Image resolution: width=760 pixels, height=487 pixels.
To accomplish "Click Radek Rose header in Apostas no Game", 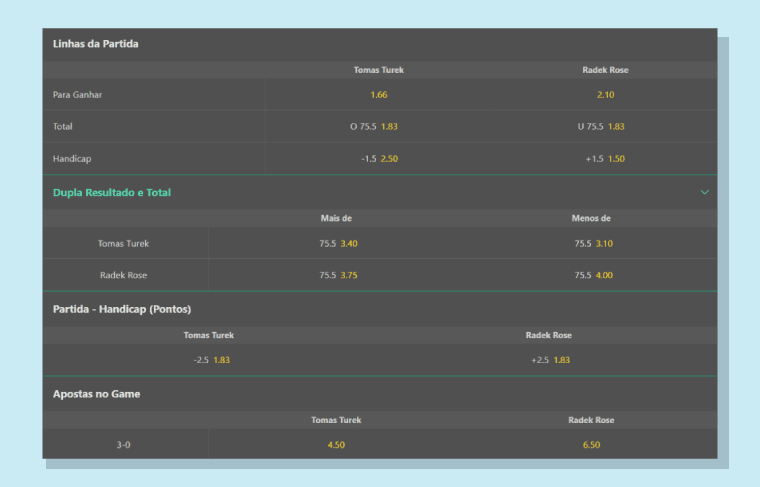I will coord(591,420).
